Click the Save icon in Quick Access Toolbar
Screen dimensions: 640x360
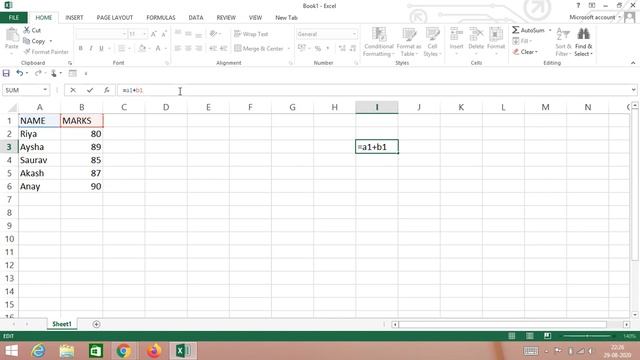[6, 73]
